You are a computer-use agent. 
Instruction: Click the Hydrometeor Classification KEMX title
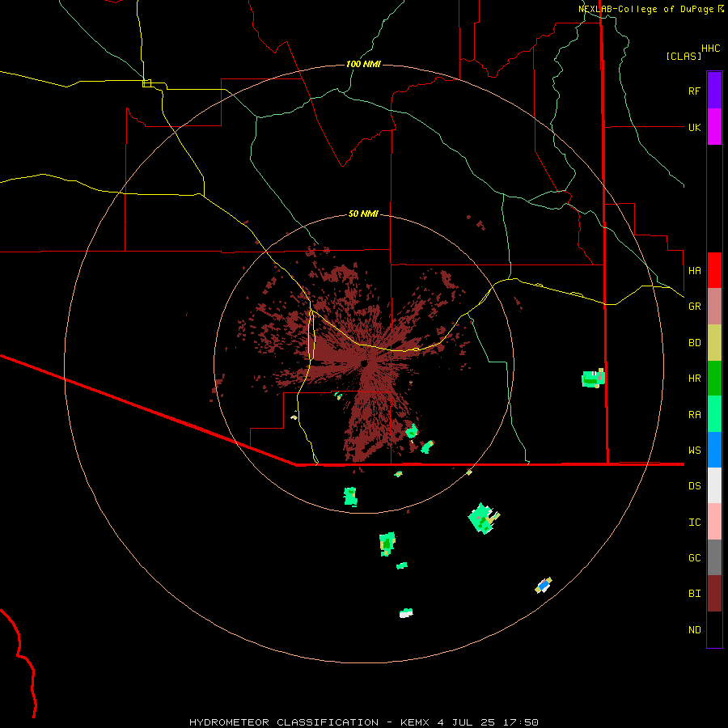[363, 722]
